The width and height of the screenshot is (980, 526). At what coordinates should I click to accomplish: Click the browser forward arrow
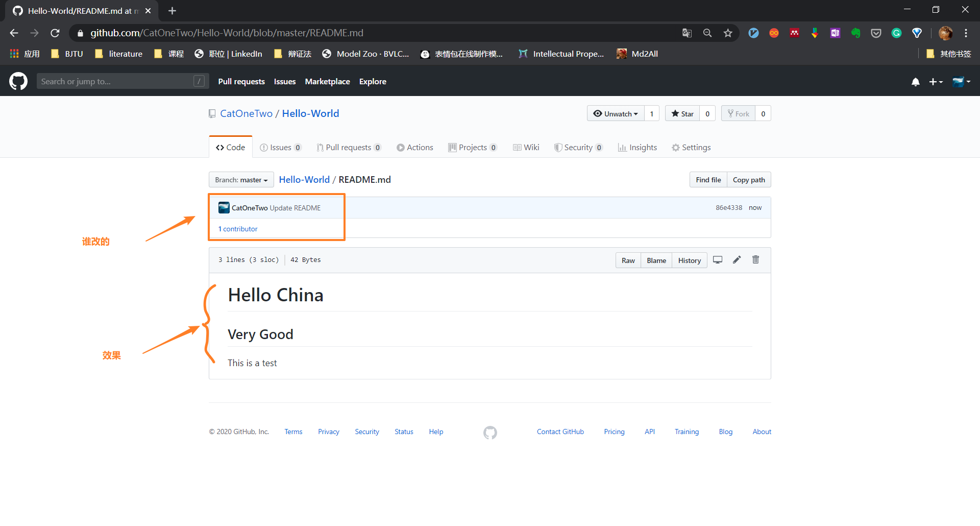point(34,33)
